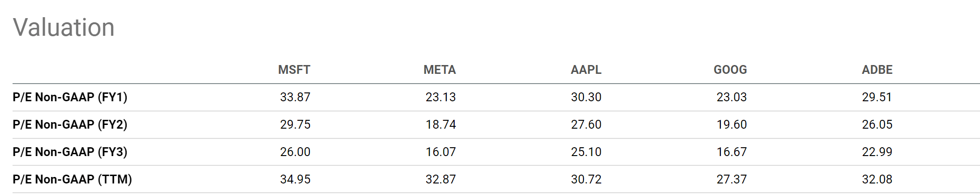Open the P/E Non-GAAP (FY2) metric
The height and width of the screenshot is (196, 980).
(70, 124)
